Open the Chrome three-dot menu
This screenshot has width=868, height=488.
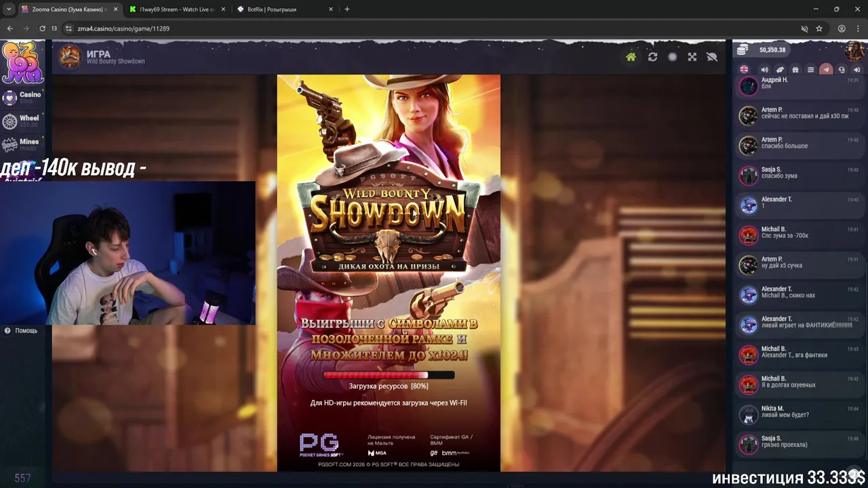point(858,28)
